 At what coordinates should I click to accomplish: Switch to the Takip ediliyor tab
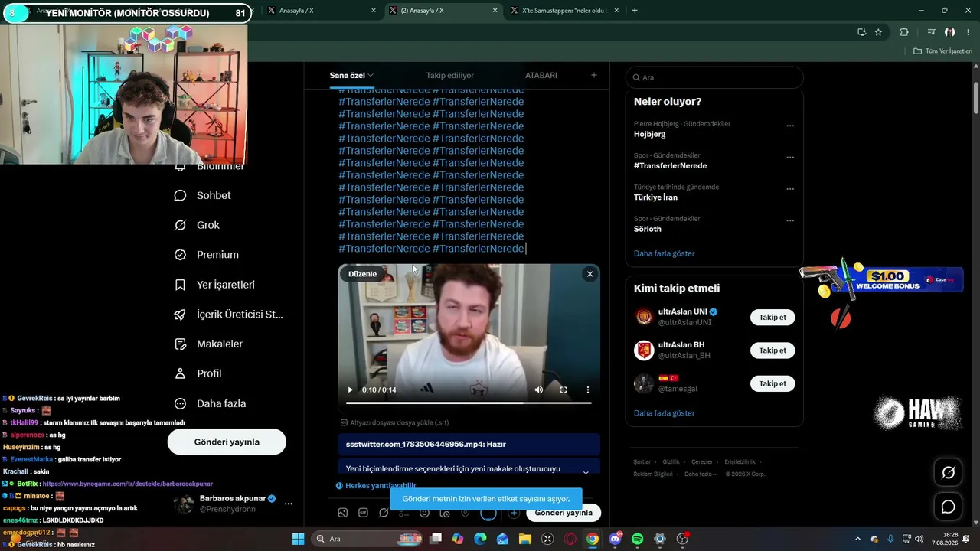450,75
